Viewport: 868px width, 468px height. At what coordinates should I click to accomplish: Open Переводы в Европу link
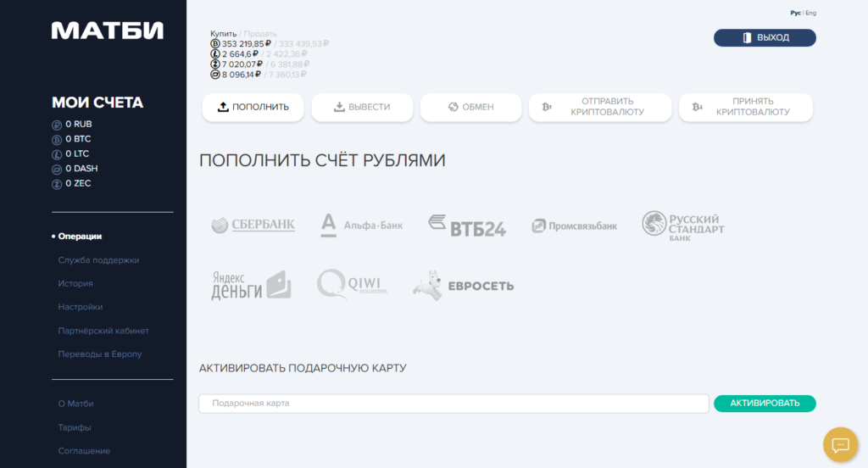[100, 354]
